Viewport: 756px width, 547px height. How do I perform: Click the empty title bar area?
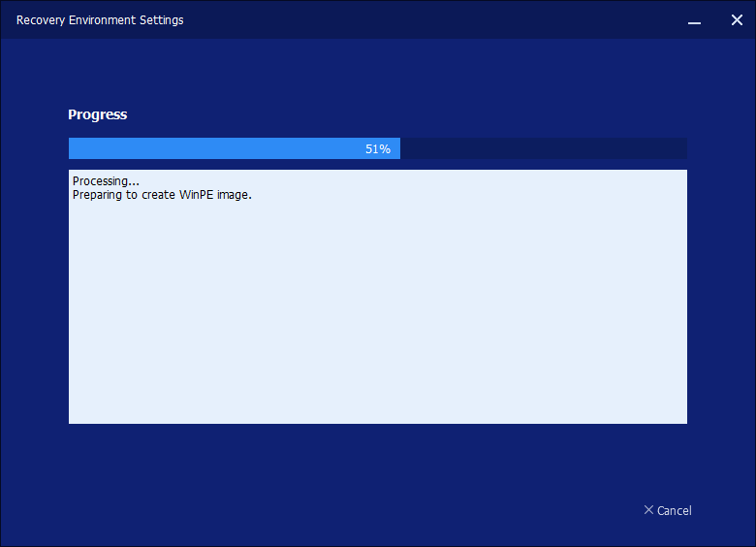436,20
